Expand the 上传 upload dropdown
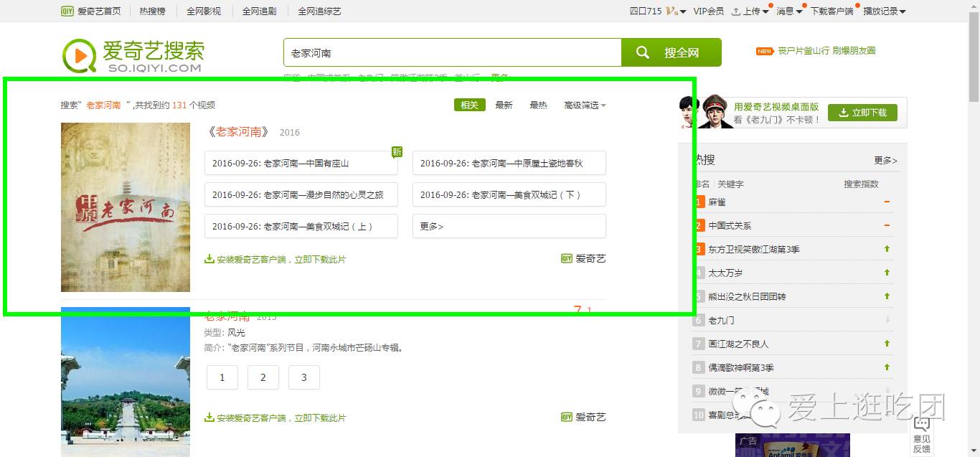The height and width of the screenshot is (457, 980). point(750,11)
